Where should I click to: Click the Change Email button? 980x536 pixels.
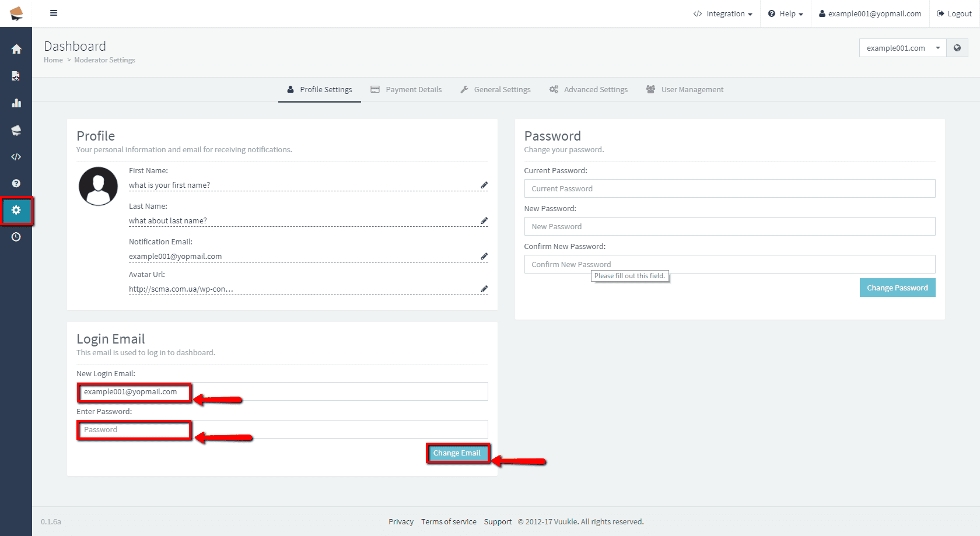[457, 453]
